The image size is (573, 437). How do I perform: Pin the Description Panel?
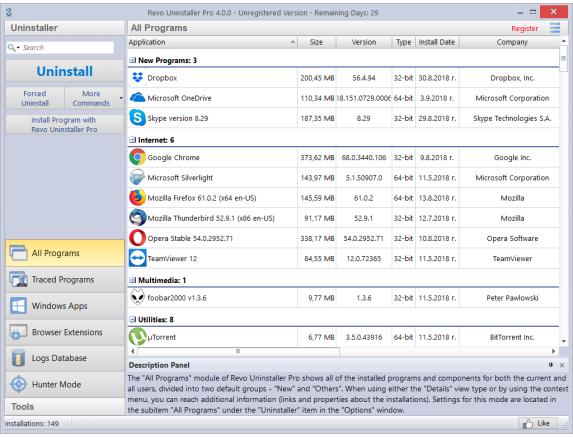tap(551, 365)
